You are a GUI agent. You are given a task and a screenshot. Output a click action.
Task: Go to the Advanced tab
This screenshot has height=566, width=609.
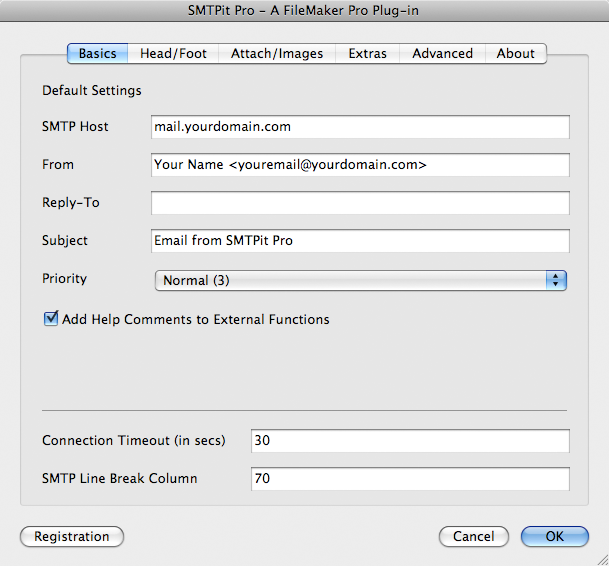click(x=442, y=54)
